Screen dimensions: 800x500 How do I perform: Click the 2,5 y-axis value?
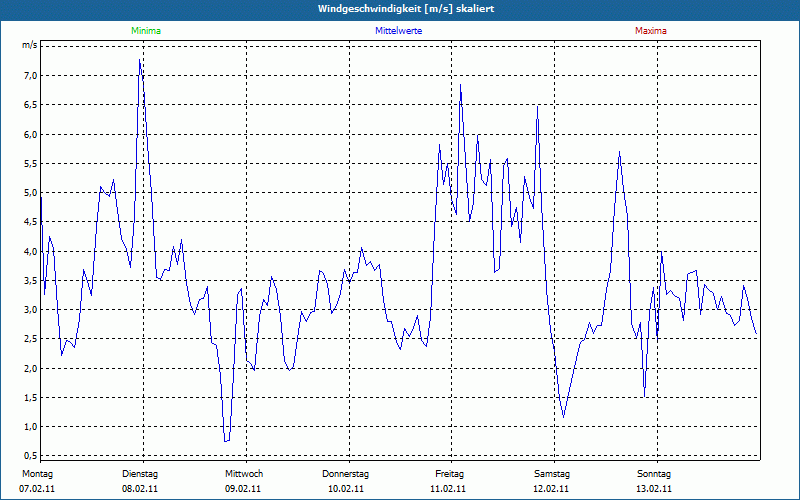[30, 339]
